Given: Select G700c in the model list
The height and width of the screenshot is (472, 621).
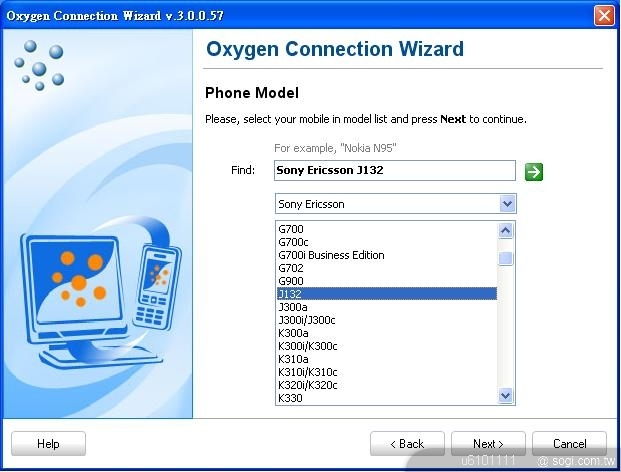Looking at the screenshot, I should pyautogui.click(x=387, y=242).
